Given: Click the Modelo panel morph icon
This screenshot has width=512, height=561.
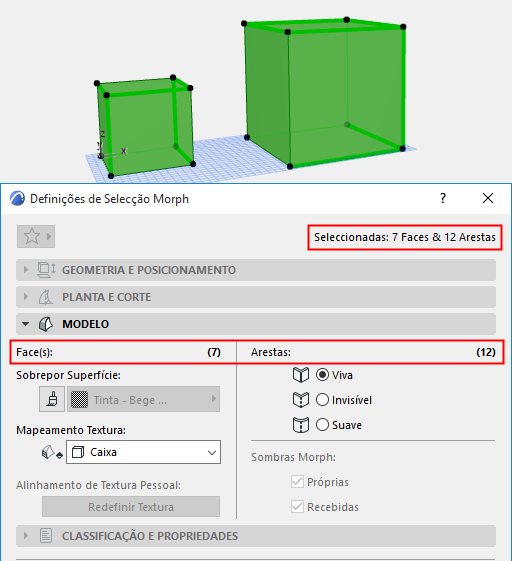Looking at the screenshot, I should click(x=46, y=324).
